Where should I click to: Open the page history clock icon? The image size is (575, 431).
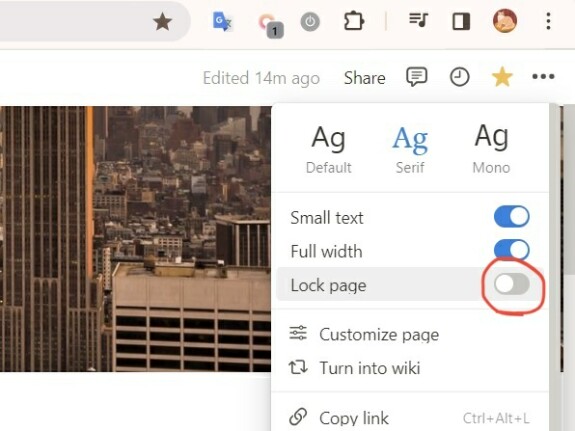(x=459, y=77)
